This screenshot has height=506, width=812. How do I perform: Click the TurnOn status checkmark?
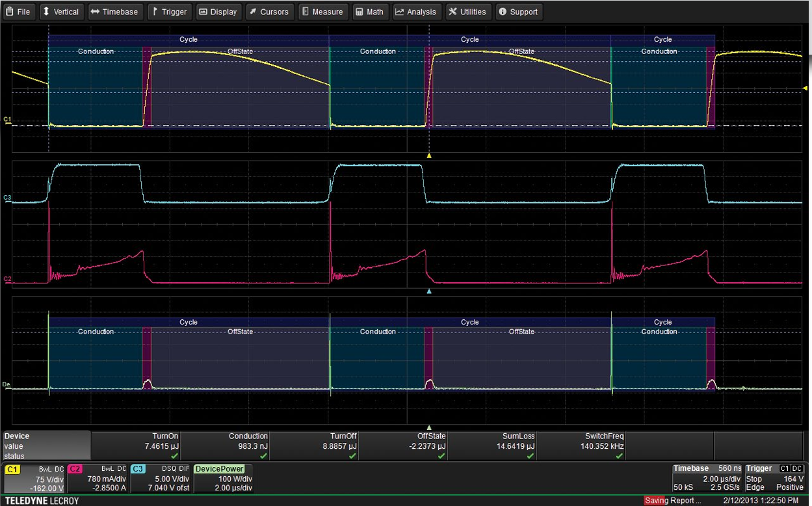tap(174, 457)
